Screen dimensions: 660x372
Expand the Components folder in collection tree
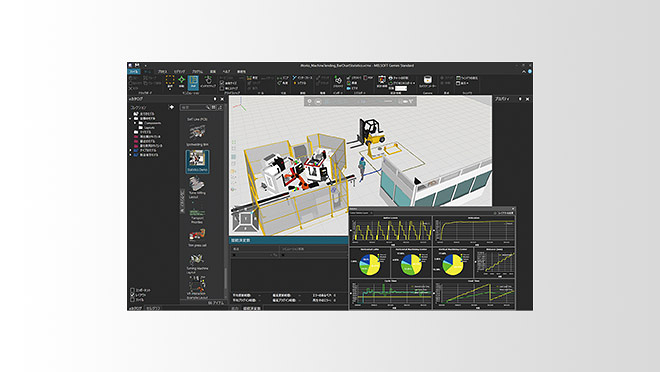pos(135,123)
